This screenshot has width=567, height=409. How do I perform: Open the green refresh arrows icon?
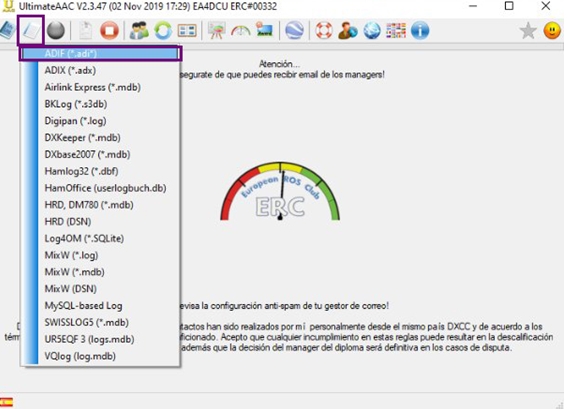[x=163, y=30]
